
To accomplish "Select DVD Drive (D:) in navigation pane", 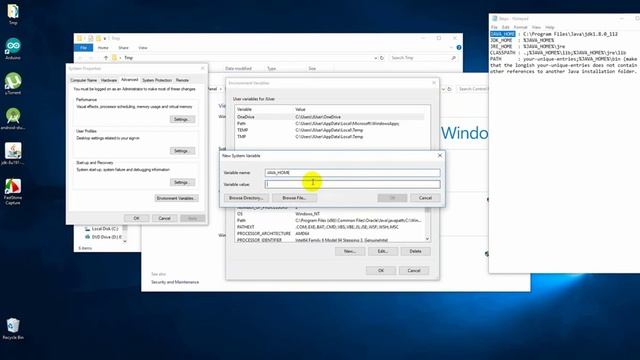I will (103, 237).
